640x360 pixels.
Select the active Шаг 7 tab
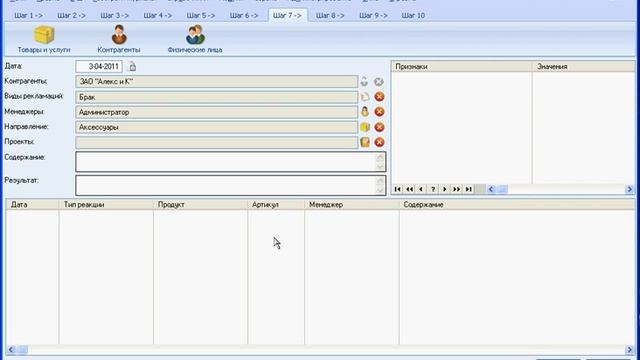(287, 16)
